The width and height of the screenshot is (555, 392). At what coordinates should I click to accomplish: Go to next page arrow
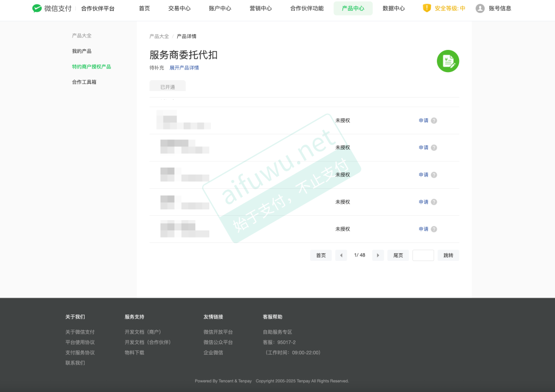378,255
